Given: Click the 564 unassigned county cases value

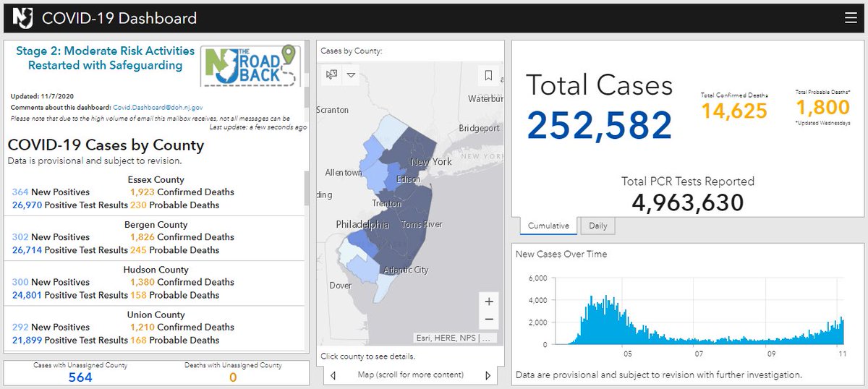Looking at the screenshot, I should 80,377.
